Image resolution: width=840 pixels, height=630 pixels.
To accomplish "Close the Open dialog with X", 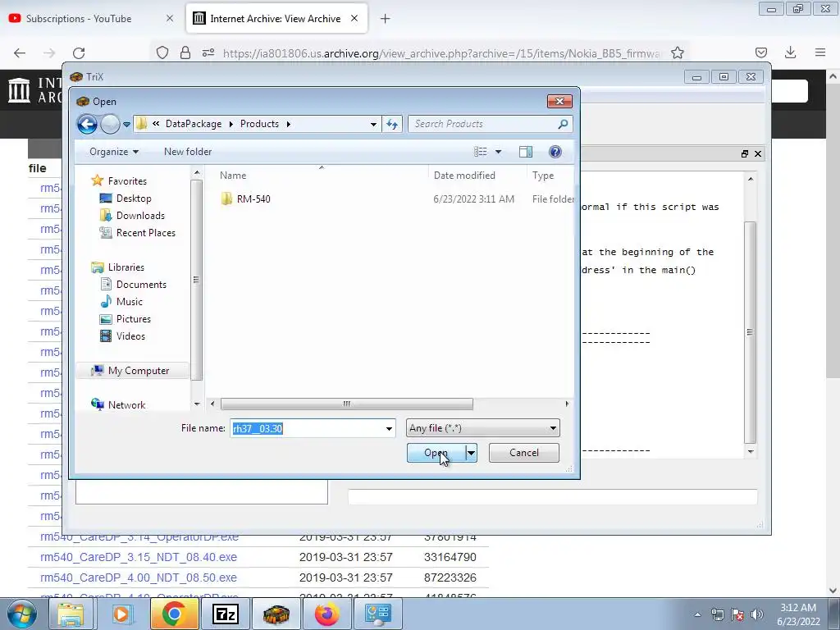I will pos(559,101).
